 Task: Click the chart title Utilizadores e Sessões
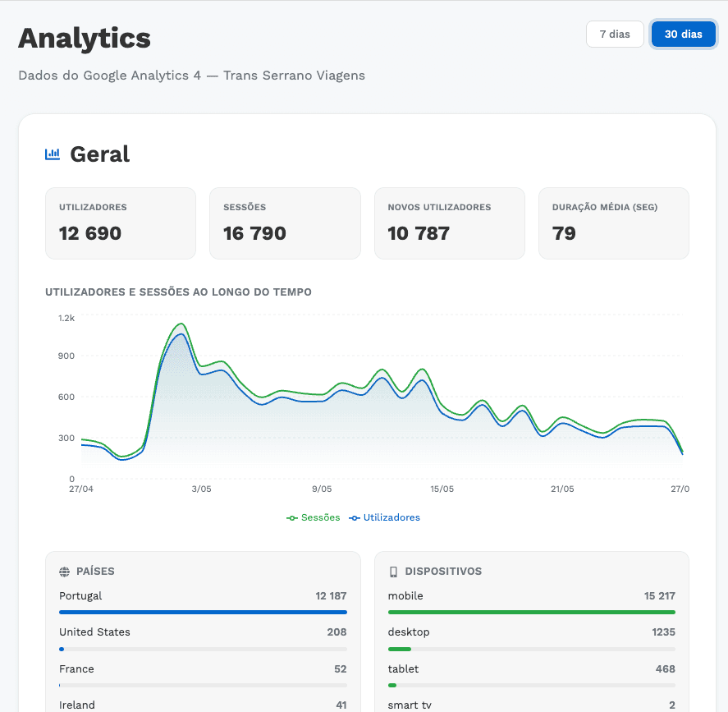click(x=178, y=292)
